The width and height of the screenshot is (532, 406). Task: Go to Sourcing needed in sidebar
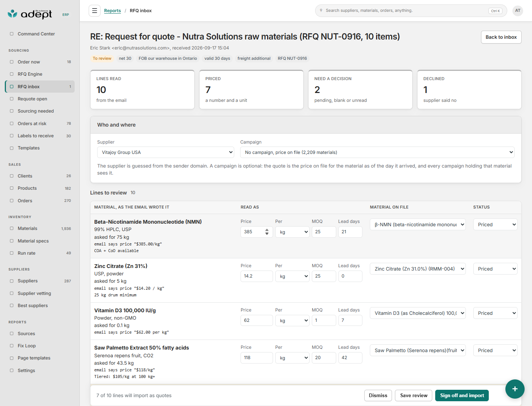(x=40, y=111)
